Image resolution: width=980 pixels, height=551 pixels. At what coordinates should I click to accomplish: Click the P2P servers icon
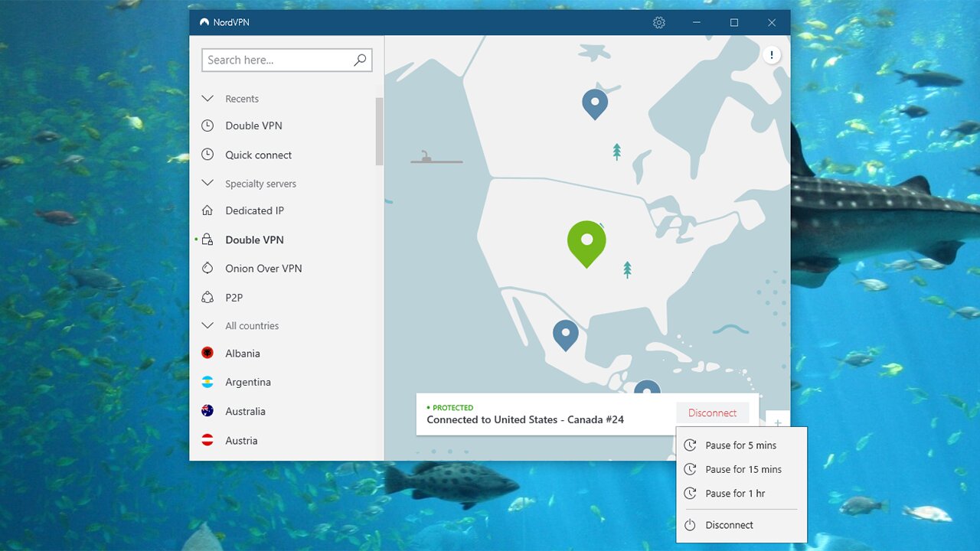[207, 298]
